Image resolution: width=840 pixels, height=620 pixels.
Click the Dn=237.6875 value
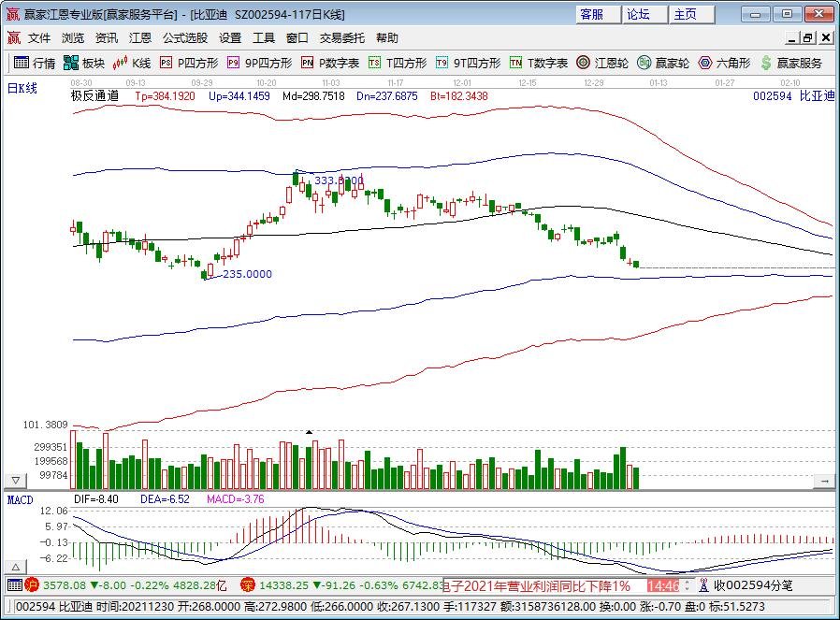(x=386, y=96)
